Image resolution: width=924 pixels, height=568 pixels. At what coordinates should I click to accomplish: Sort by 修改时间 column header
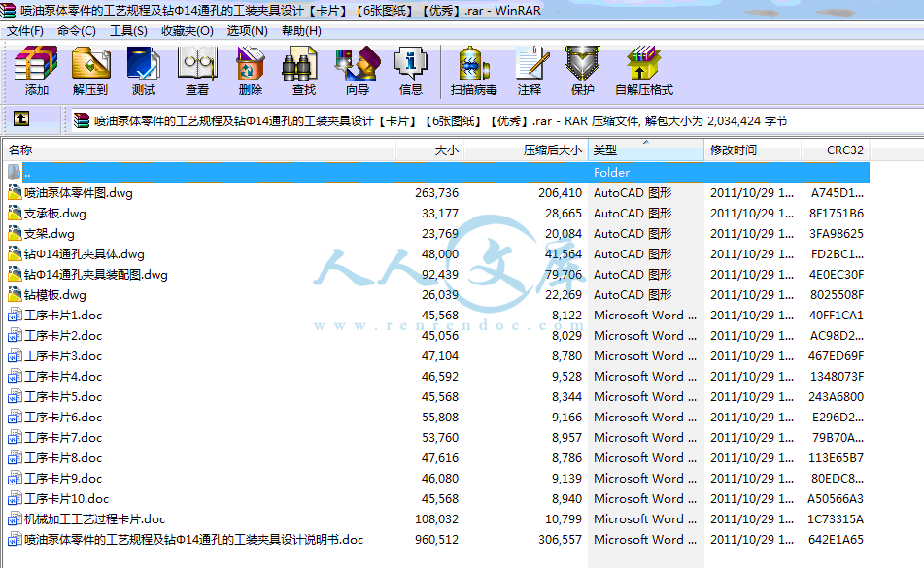coord(753,150)
